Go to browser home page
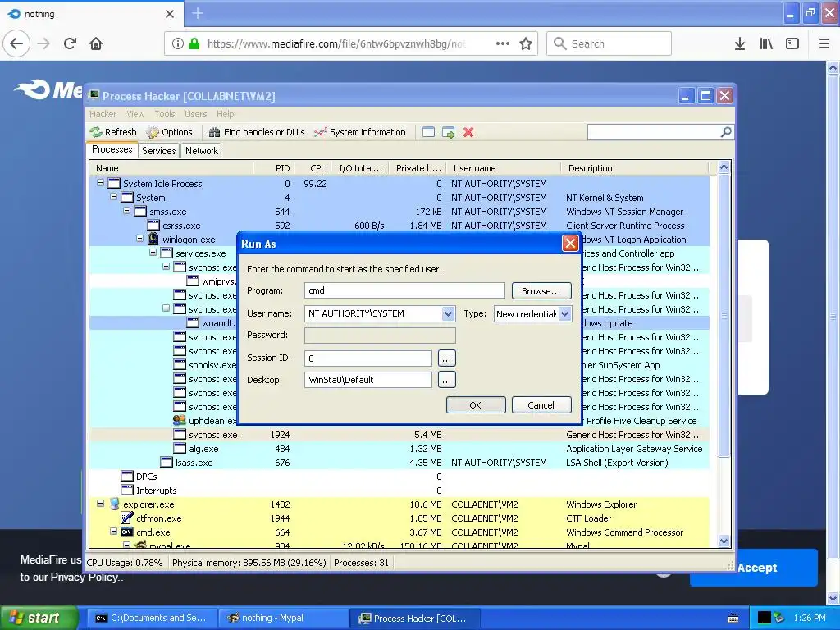 [x=96, y=43]
